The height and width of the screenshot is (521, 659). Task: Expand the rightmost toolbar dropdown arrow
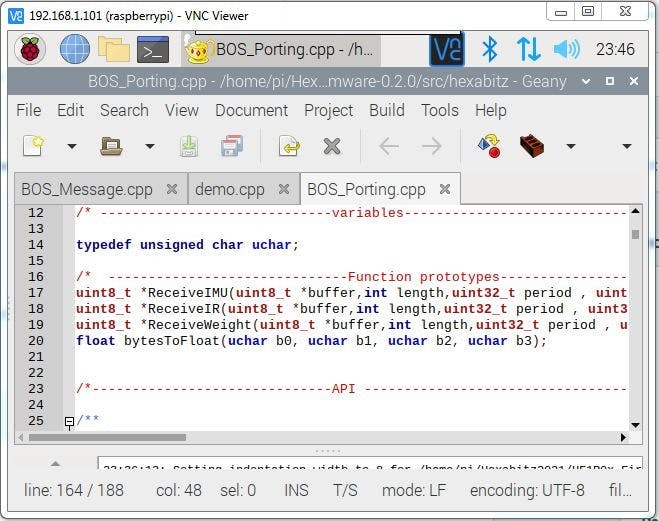click(627, 147)
